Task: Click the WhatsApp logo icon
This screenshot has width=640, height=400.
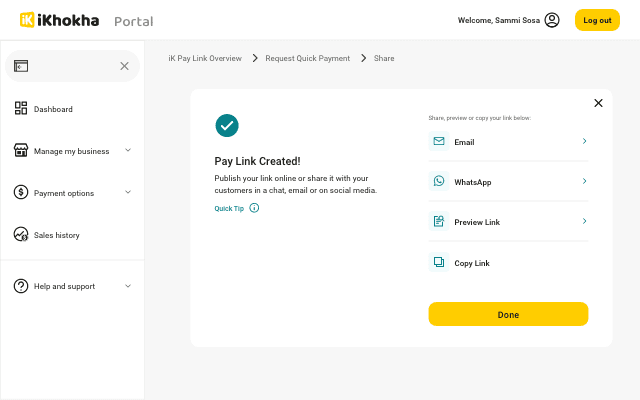Action: pos(438,182)
